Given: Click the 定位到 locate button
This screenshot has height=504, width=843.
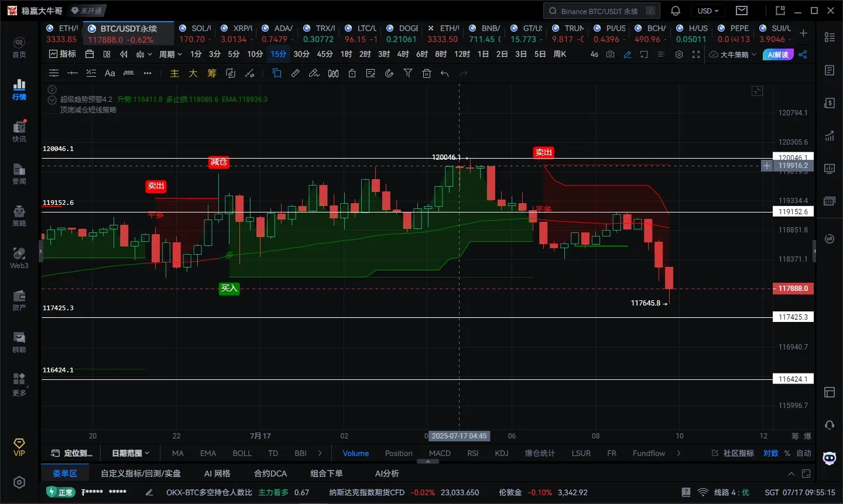Looking at the screenshot, I should [x=72, y=453].
